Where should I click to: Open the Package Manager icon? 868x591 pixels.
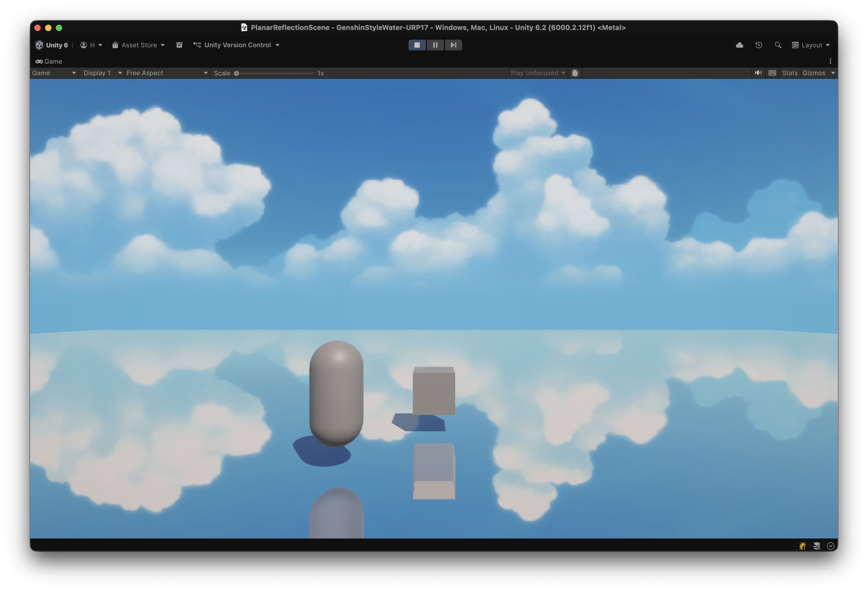coord(179,45)
